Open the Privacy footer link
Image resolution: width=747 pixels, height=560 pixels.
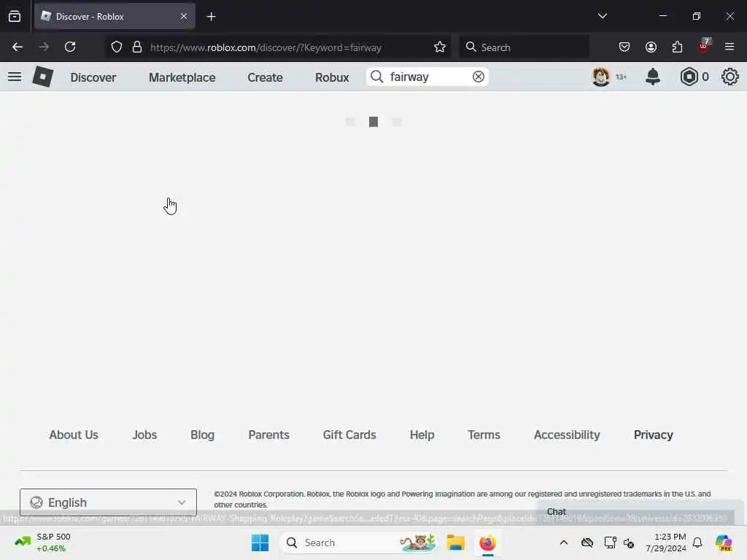coord(653,435)
